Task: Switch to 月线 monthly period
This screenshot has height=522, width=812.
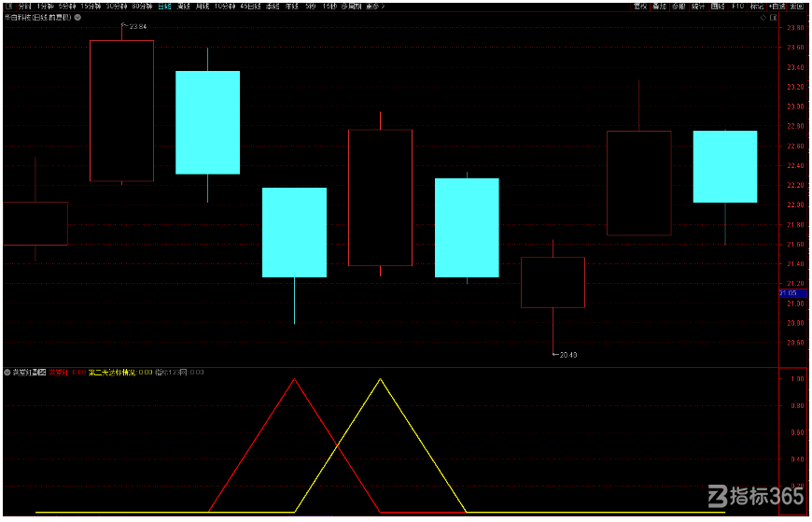Action: point(202,7)
